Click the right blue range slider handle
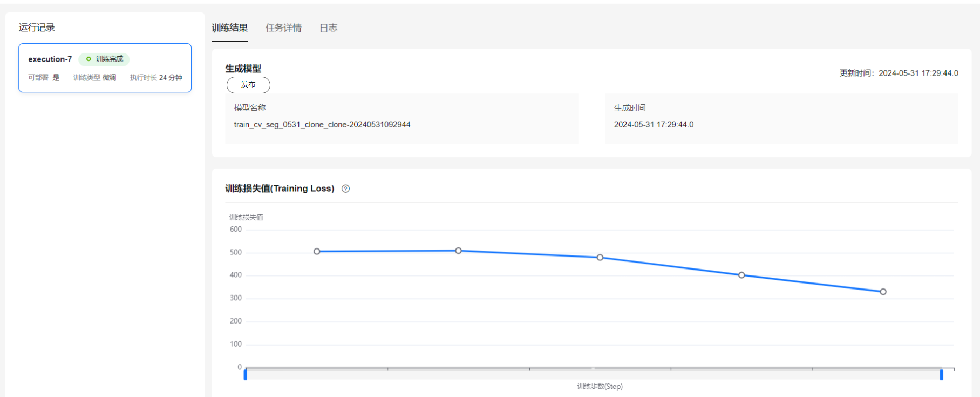This screenshot has width=980, height=397. coord(941,374)
